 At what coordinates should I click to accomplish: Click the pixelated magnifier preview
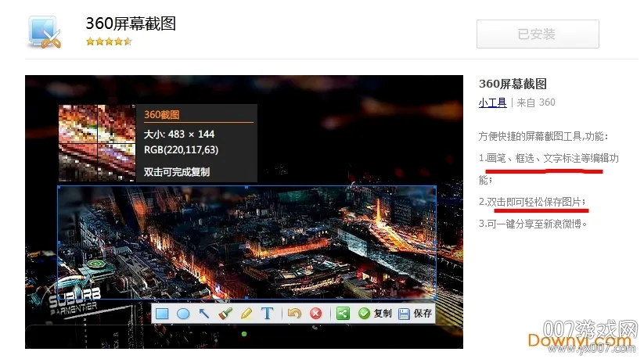coord(97,143)
